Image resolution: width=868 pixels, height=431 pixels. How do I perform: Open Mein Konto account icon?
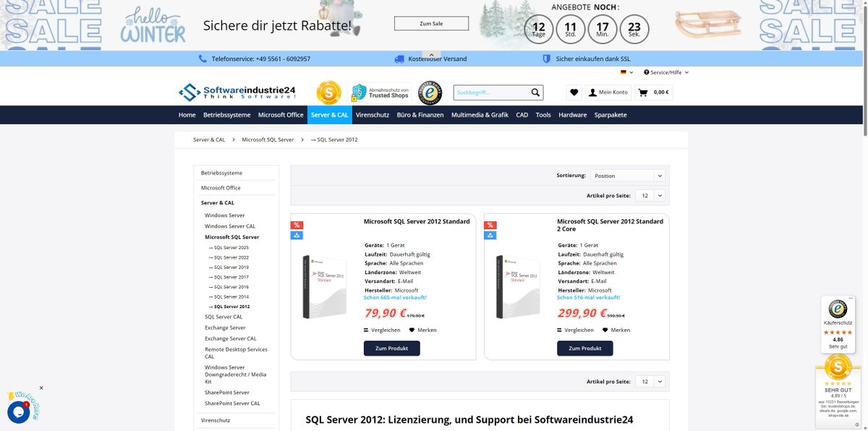(608, 93)
